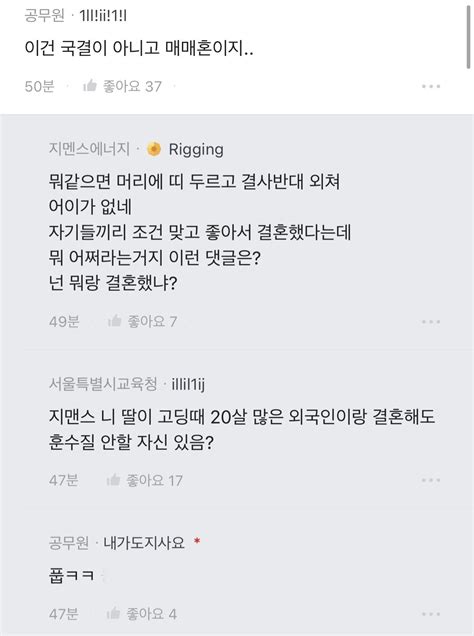Like the top comment with 37 likes
The height and width of the screenshot is (636, 474).
pyautogui.click(x=90, y=86)
